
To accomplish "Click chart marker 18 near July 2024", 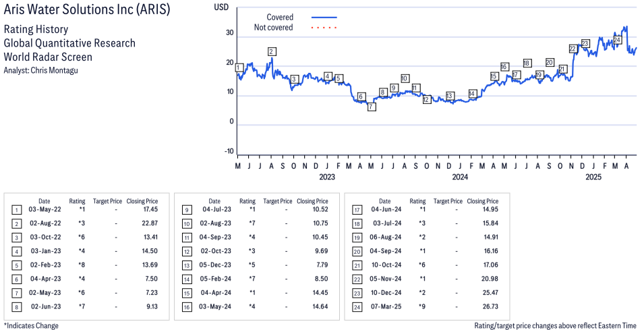I will coord(527,63).
